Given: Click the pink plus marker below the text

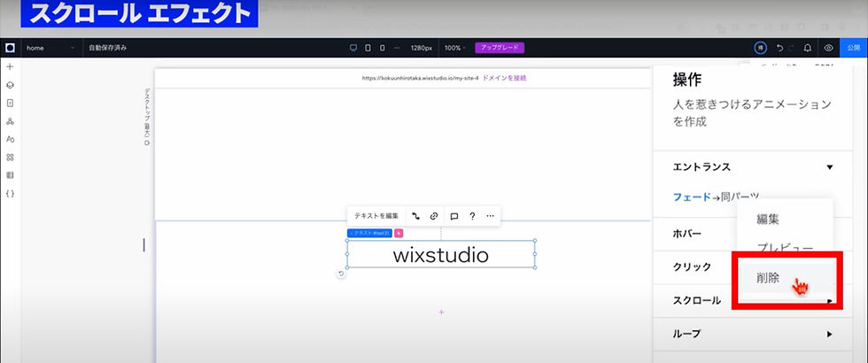Looking at the screenshot, I should tap(441, 312).
